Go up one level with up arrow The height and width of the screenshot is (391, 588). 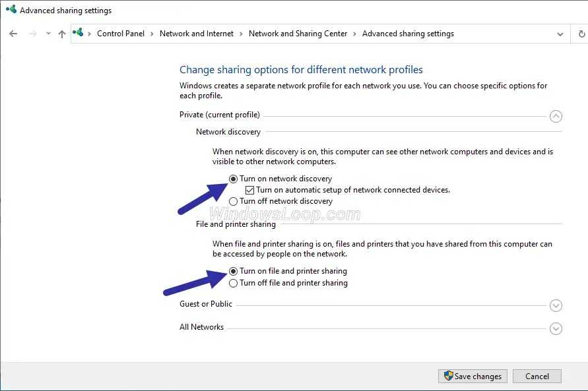click(x=62, y=34)
